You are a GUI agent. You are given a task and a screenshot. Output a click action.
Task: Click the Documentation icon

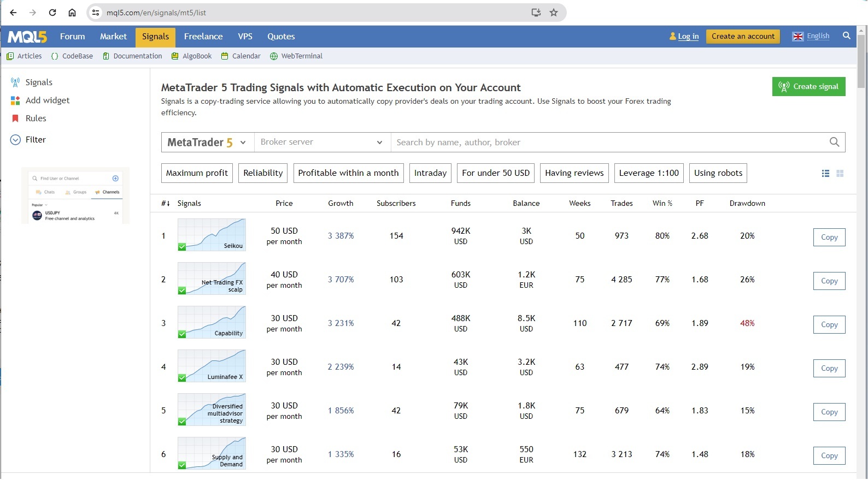tap(106, 56)
